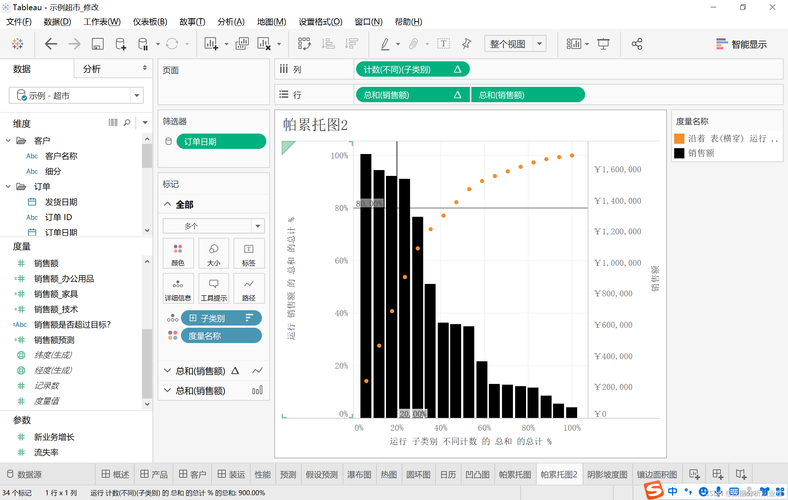Click the sort ascending icon
Image resolution: width=788 pixels, height=500 pixels.
pos(328,44)
